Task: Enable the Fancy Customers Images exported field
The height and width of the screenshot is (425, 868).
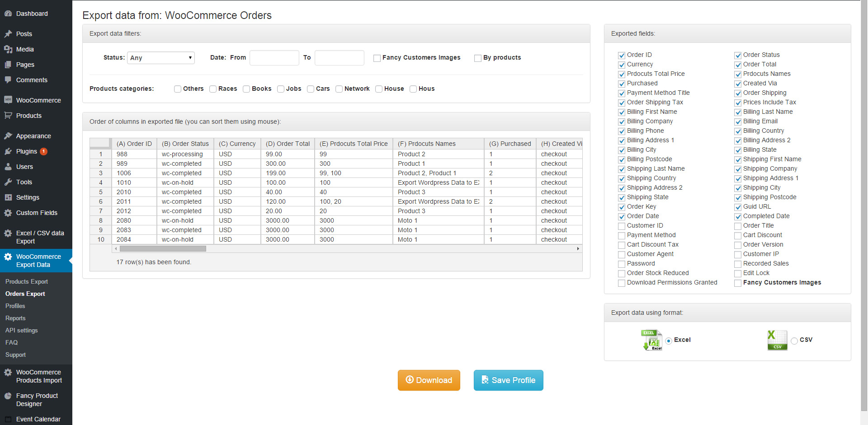Action: (x=738, y=283)
